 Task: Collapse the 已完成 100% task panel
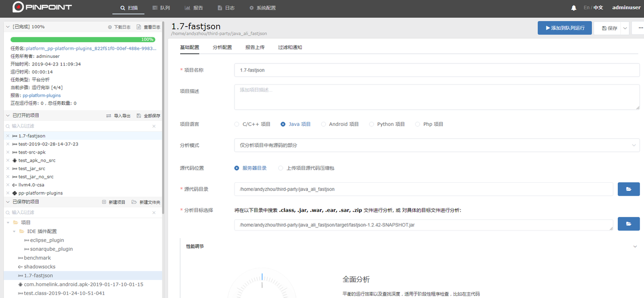pyautogui.click(x=8, y=27)
